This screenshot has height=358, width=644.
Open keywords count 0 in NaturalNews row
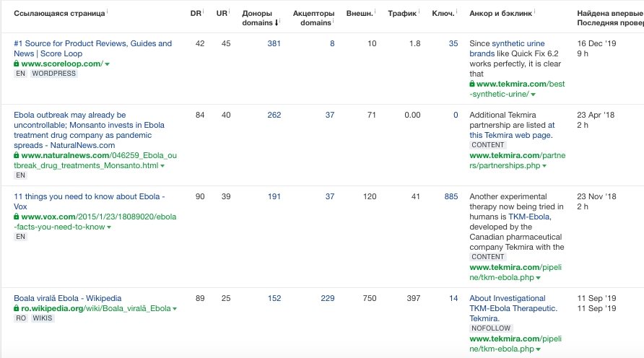tap(456, 115)
